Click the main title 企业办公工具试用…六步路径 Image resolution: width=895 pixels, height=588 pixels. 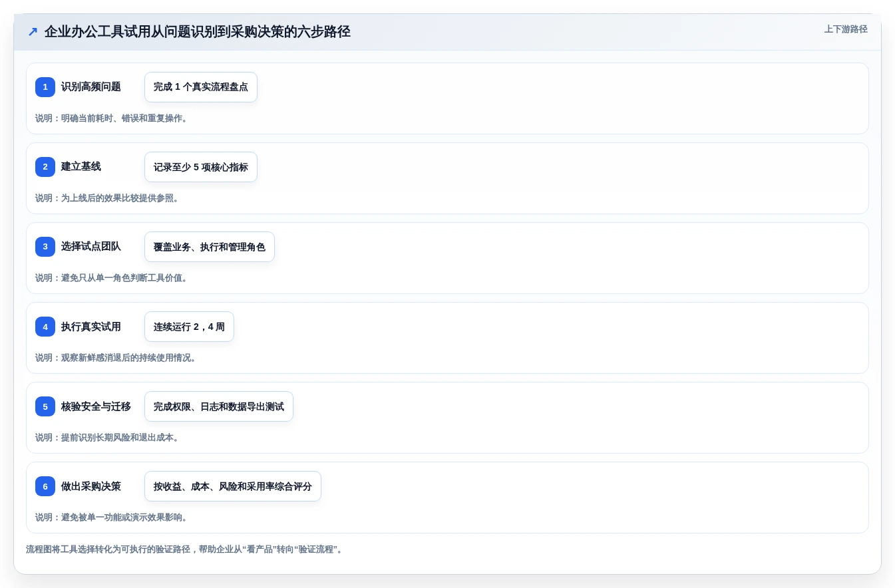pos(198,32)
